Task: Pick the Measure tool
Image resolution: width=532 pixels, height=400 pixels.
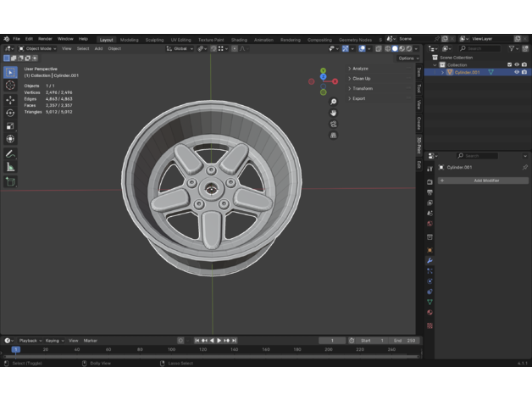Action: (x=10, y=167)
